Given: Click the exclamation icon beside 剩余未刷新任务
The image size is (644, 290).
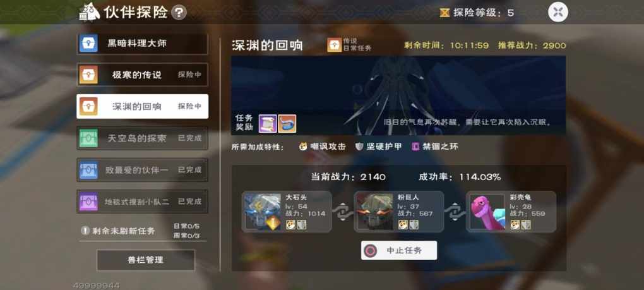Looking at the screenshot, I should (85, 231).
